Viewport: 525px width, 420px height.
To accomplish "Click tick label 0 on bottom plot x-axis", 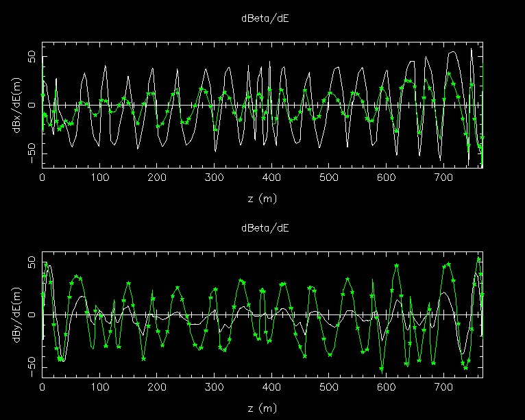I will point(42,388).
